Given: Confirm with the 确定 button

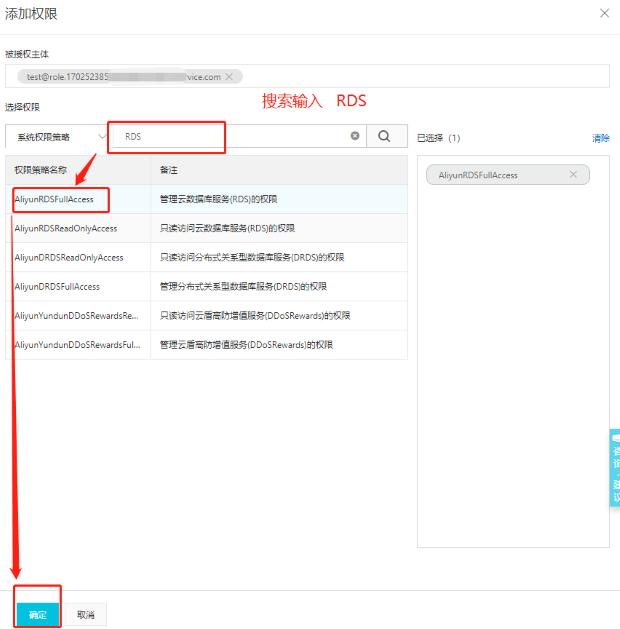Looking at the screenshot, I should [38, 614].
